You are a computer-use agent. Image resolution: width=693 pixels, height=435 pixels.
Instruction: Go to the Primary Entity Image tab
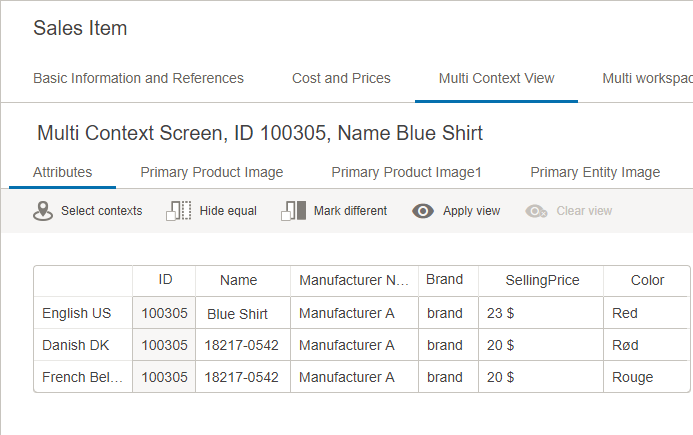pyautogui.click(x=595, y=172)
